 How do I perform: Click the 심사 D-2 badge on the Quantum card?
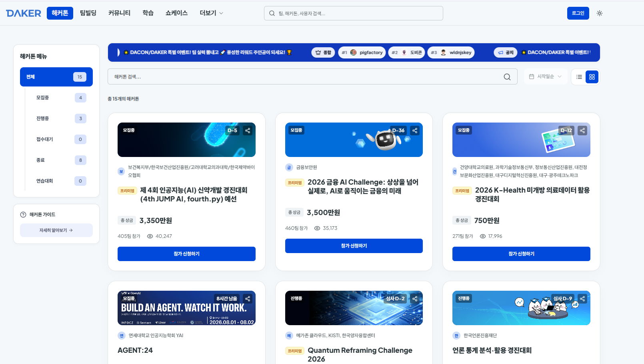click(x=395, y=299)
